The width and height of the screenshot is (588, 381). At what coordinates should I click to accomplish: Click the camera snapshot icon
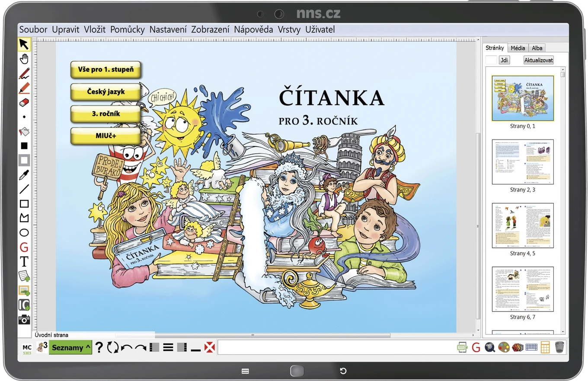pyautogui.click(x=24, y=320)
